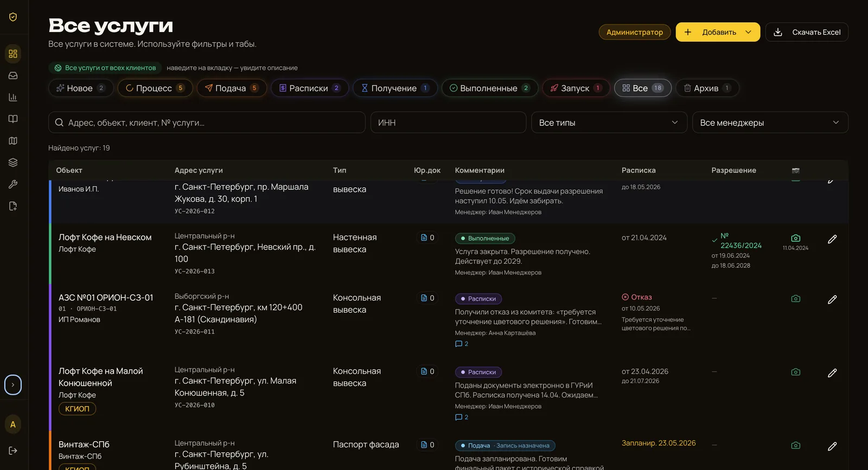Click the Выполненные status badge
The width and height of the screenshot is (868, 470).
tap(485, 238)
